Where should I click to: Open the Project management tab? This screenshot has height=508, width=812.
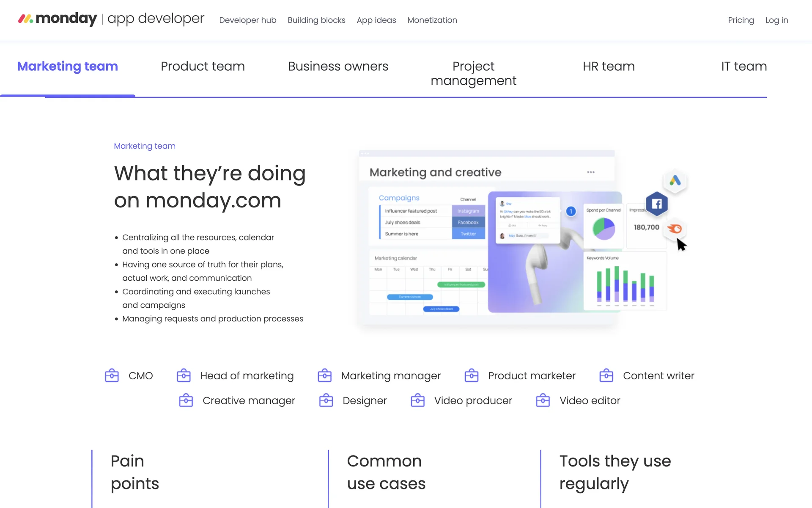pyautogui.click(x=473, y=73)
